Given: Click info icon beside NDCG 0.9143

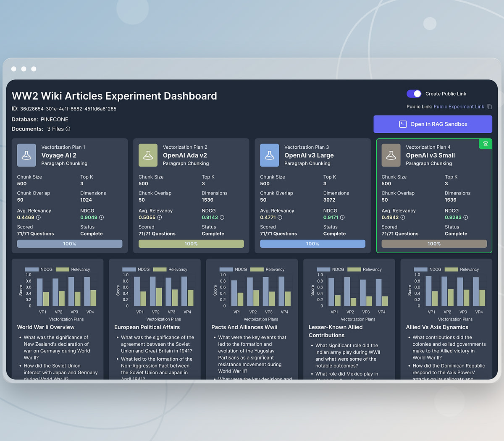Looking at the screenshot, I should tap(222, 218).
